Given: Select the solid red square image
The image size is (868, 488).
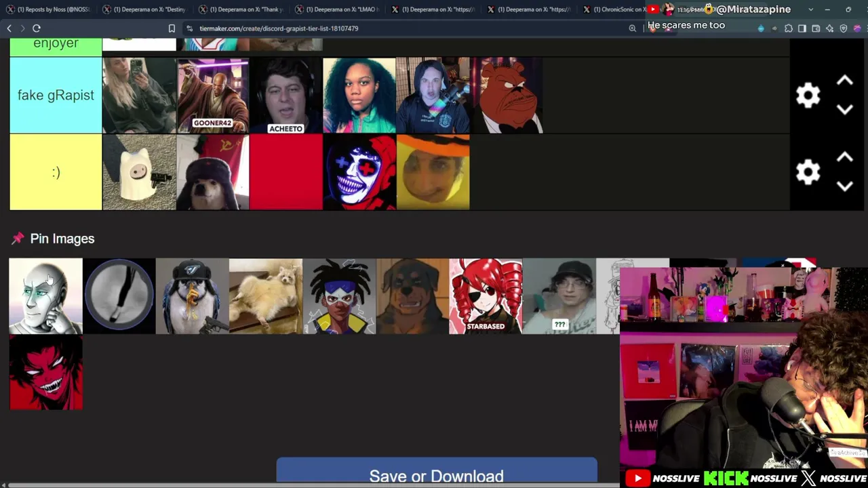Looking at the screenshot, I should (285, 172).
